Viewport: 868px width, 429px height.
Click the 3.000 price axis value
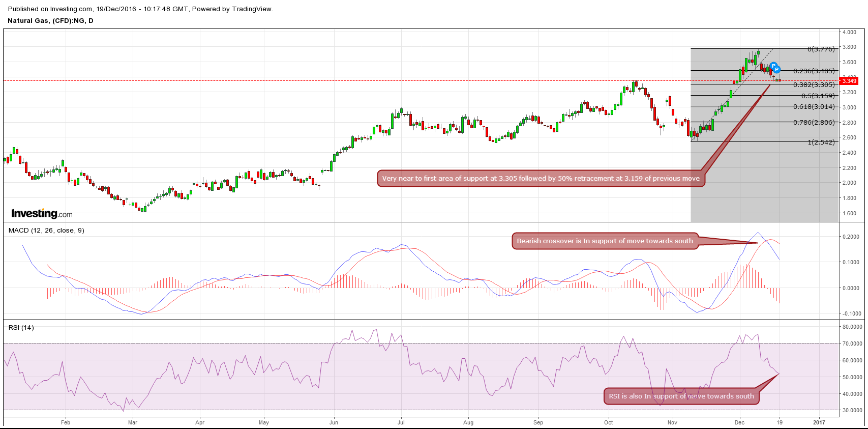(849, 107)
